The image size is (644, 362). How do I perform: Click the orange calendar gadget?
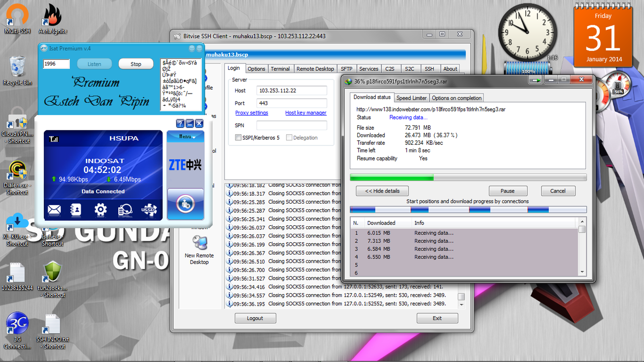coord(604,35)
